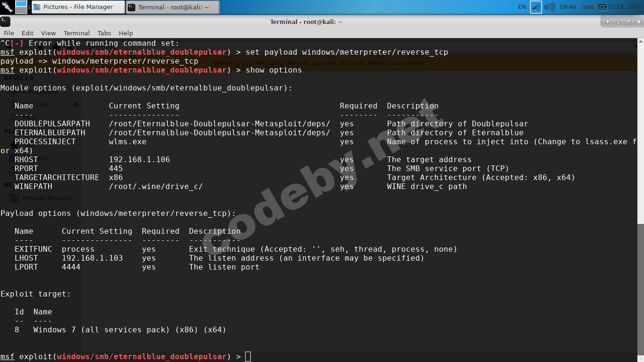Open the network signal indicator
Image resolution: width=644 pixels, height=362 pixels.
536,7
